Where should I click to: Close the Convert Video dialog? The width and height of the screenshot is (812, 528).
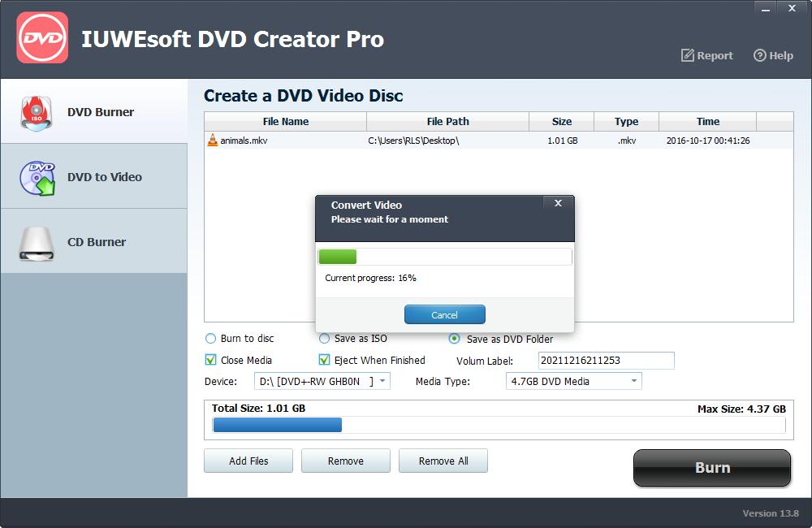pos(558,203)
